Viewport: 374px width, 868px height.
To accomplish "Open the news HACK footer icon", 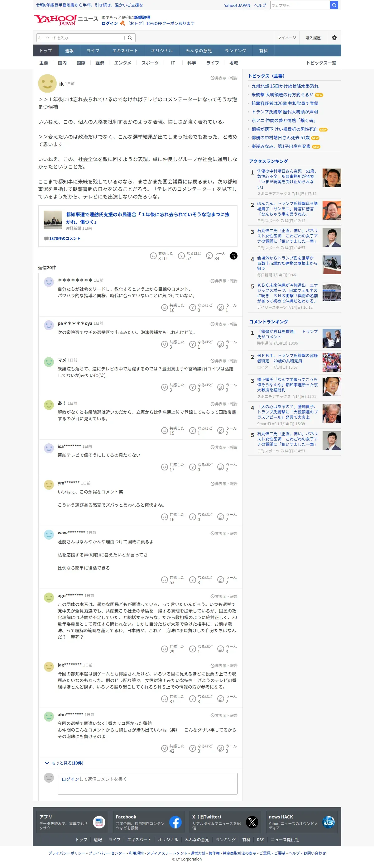I will click(328, 822).
